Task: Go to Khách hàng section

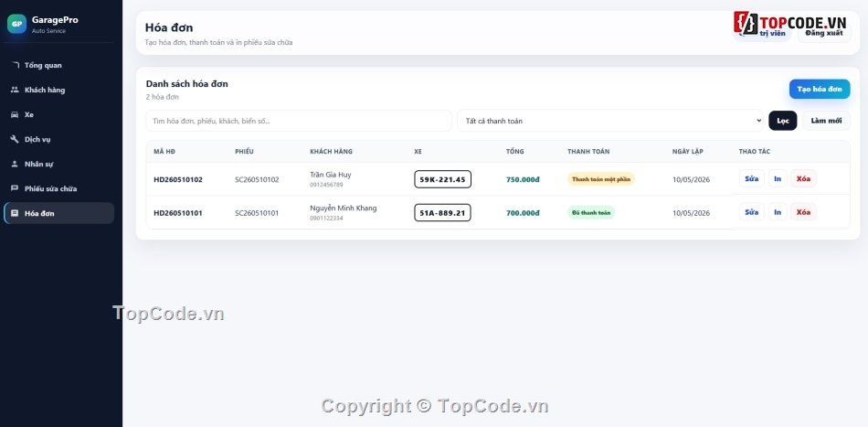Action: [59, 90]
